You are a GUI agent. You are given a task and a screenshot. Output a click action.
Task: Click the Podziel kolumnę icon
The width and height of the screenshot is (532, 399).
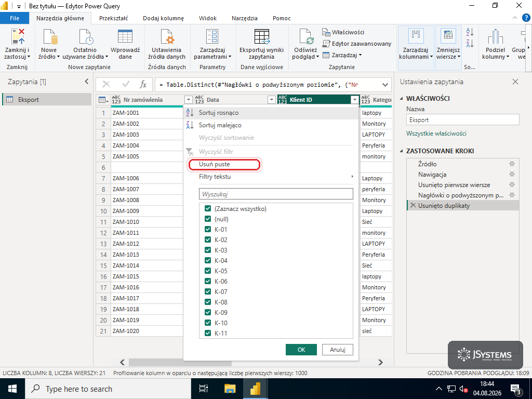pos(495,37)
